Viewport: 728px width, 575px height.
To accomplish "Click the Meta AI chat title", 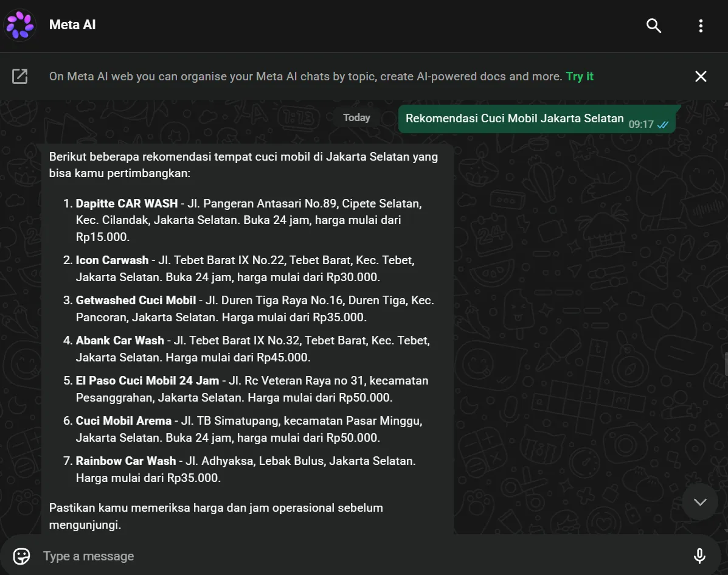I will (72, 24).
